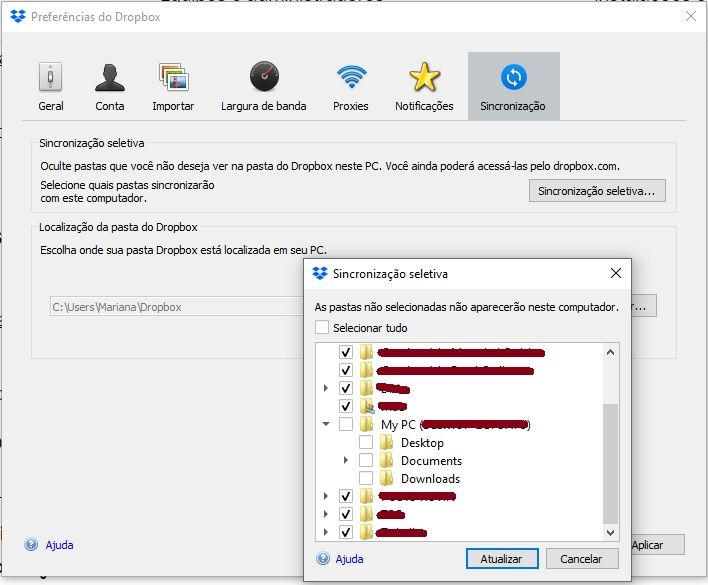Click the Cancelar button

tap(582, 559)
